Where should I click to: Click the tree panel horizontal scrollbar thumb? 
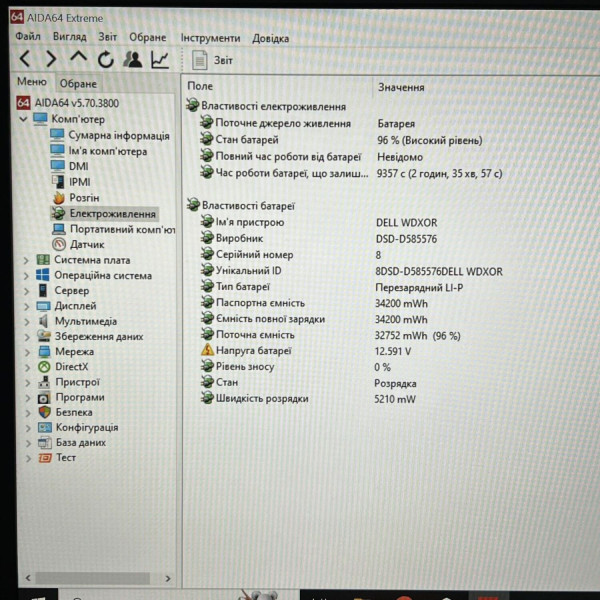[x=93, y=578]
